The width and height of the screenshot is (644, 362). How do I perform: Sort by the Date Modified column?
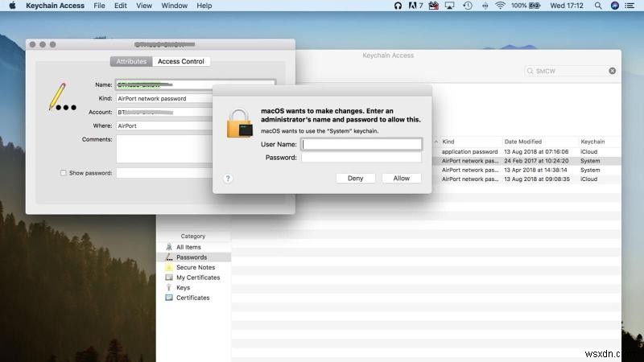[522, 142]
